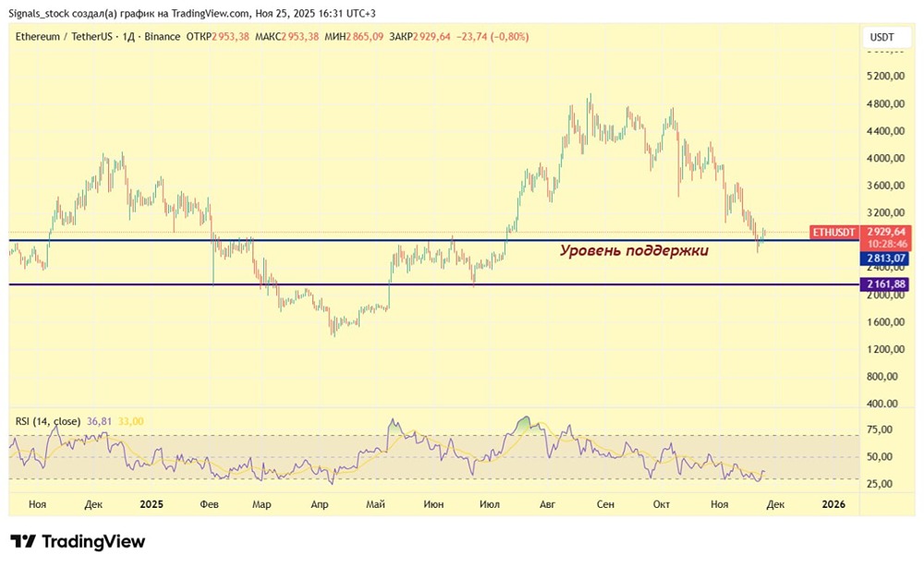Click the 'Авг' month label on time axis
The image size is (924, 567).
coord(547,504)
